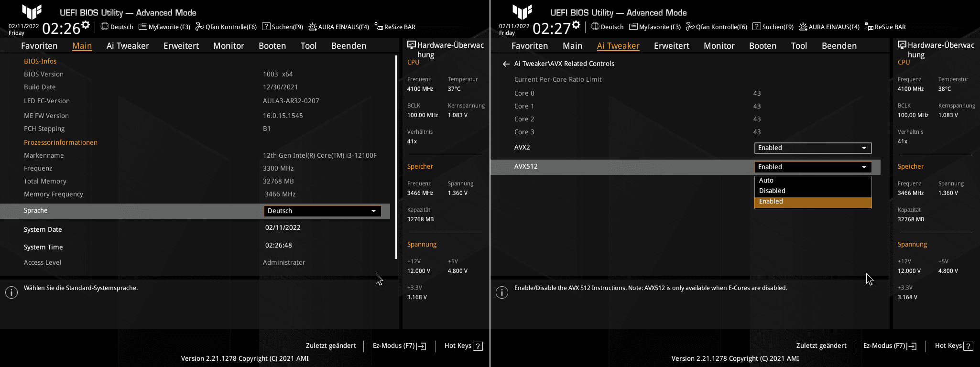This screenshot has height=367, width=980.
Task: Click the Access Level Administrator value
Action: (284, 262)
